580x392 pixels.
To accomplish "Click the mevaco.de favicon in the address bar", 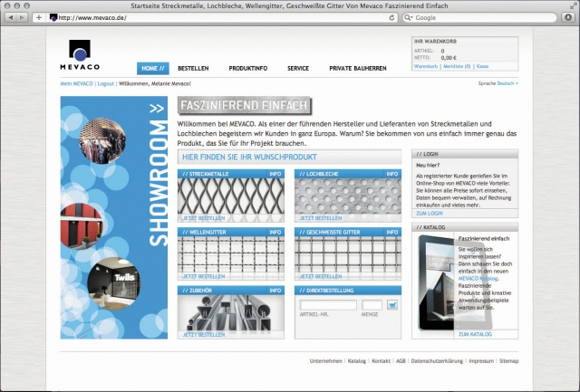I will [53, 17].
